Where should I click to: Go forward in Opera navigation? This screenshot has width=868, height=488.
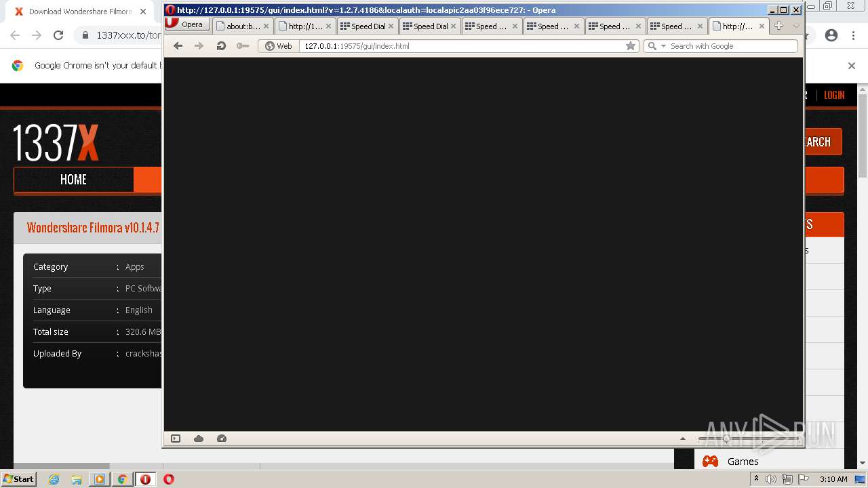pos(199,46)
